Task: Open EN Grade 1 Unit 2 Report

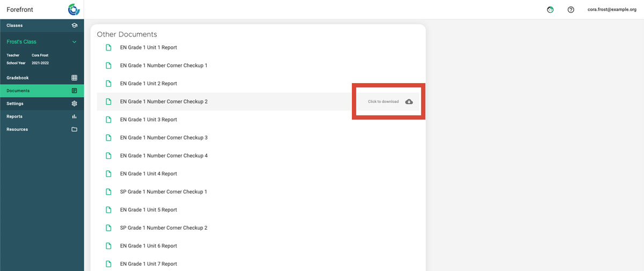Action: pyautogui.click(x=149, y=83)
